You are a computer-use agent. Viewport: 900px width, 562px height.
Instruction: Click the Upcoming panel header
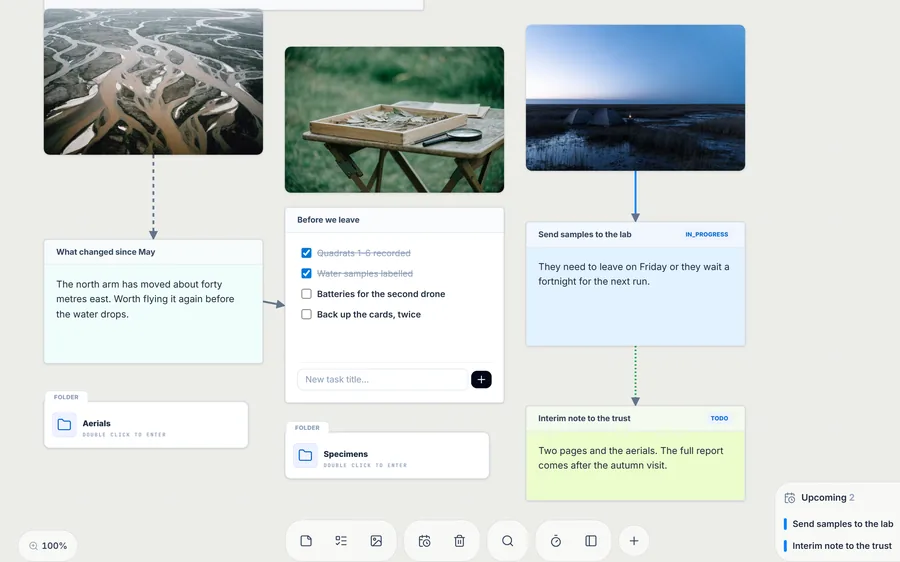(828, 498)
